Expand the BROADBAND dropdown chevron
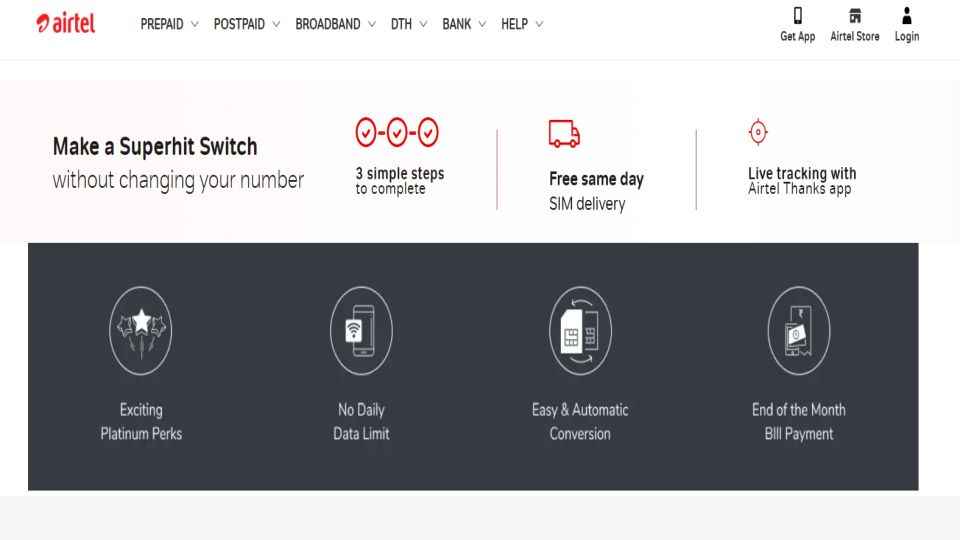The image size is (960, 540). pos(372,24)
